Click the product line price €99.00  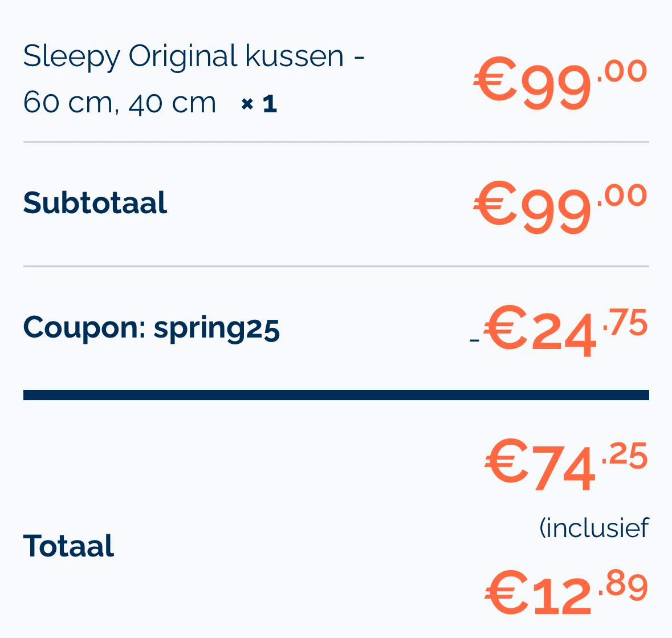(x=560, y=84)
